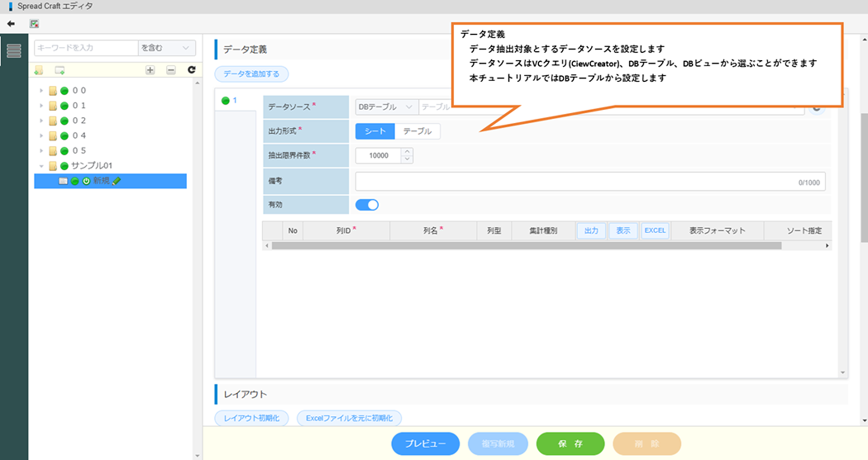Click the EXCEL column header
This screenshot has width=868, height=460.
(655, 230)
